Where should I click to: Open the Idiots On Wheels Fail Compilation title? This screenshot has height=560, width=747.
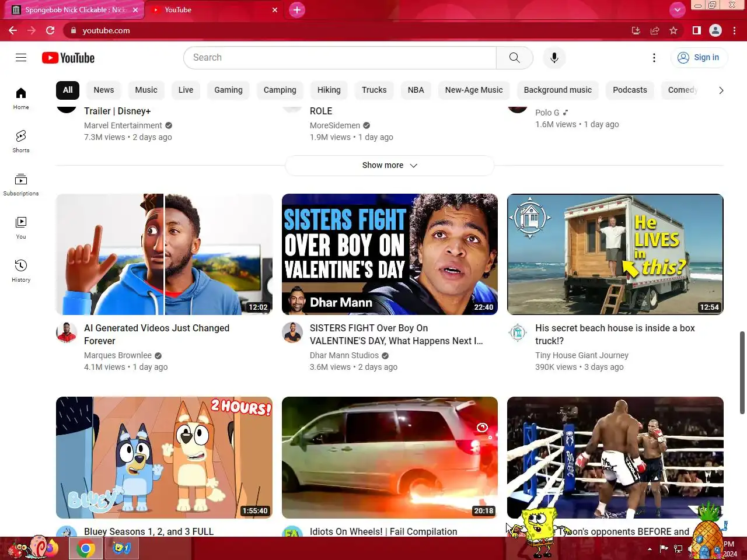point(383,531)
